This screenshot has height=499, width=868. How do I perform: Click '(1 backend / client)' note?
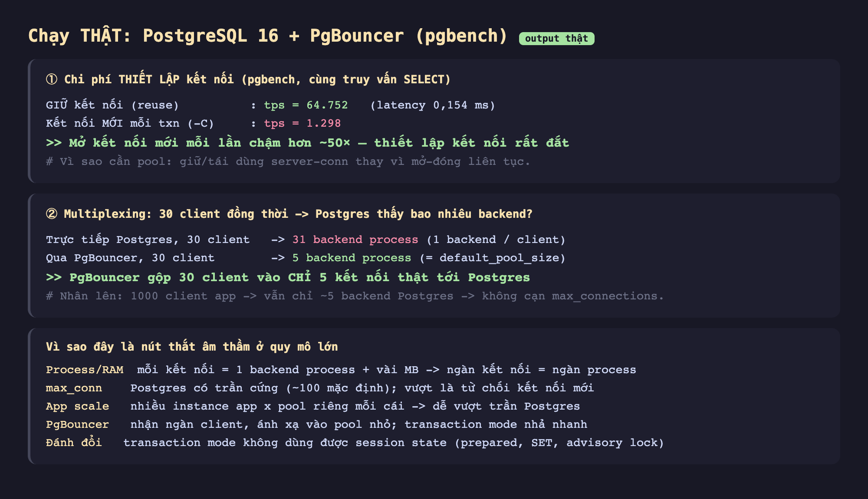[496, 240]
